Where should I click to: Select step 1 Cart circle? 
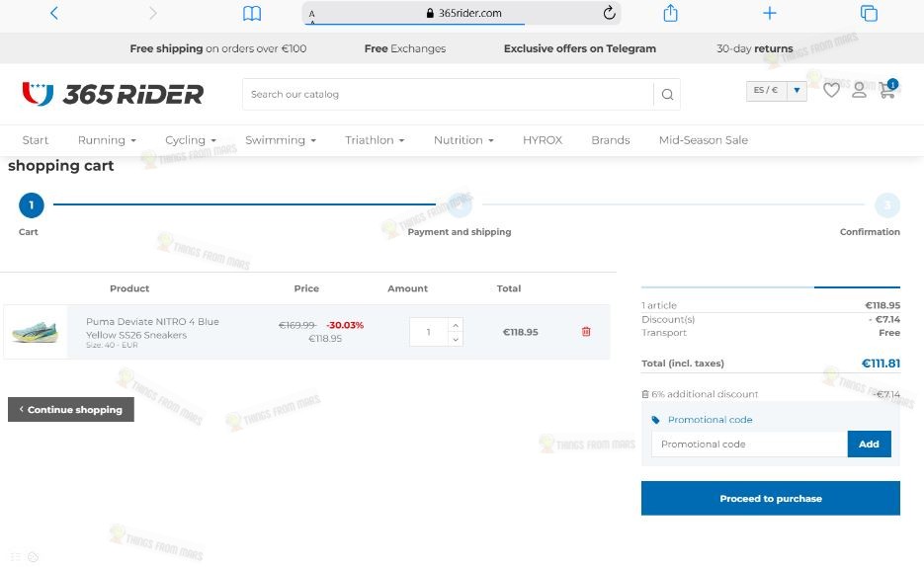tap(32, 205)
